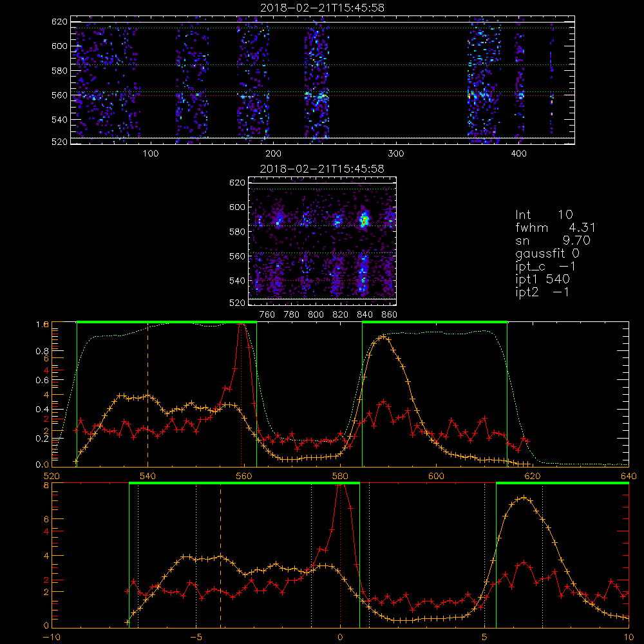Click the 'ipt2 -1' parameter
Viewport: 644px width, 644px height.
[542, 292]
